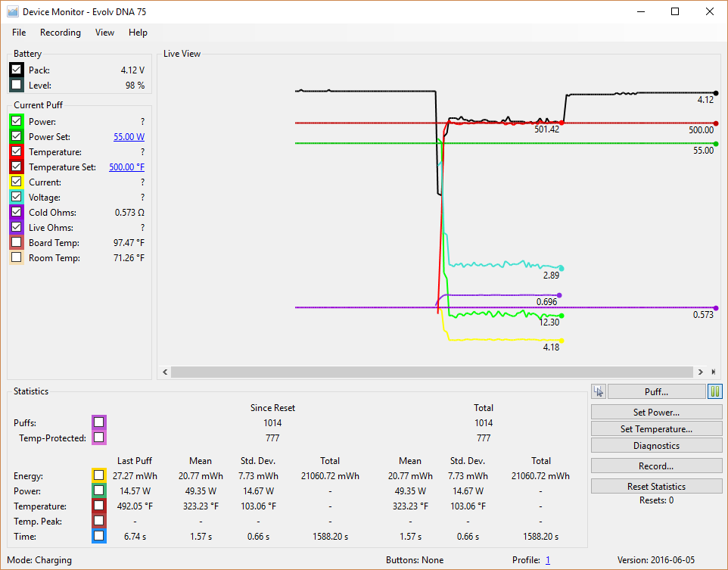The height and width of the screenshot is (570, 728).
Task: Click the Live View horizontal scrollbar track
Action: 431,372
